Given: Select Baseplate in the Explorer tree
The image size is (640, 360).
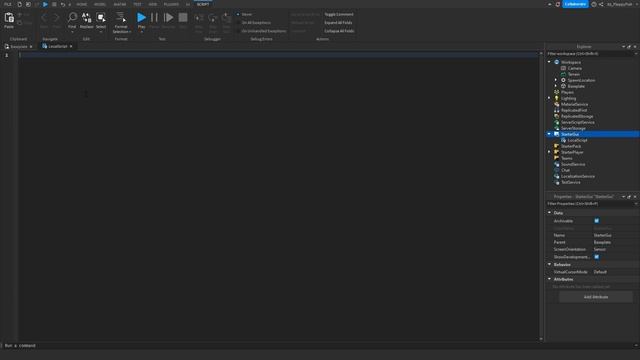Looking at the screenshot, I should pyautogui.click(x=576, y=86).
